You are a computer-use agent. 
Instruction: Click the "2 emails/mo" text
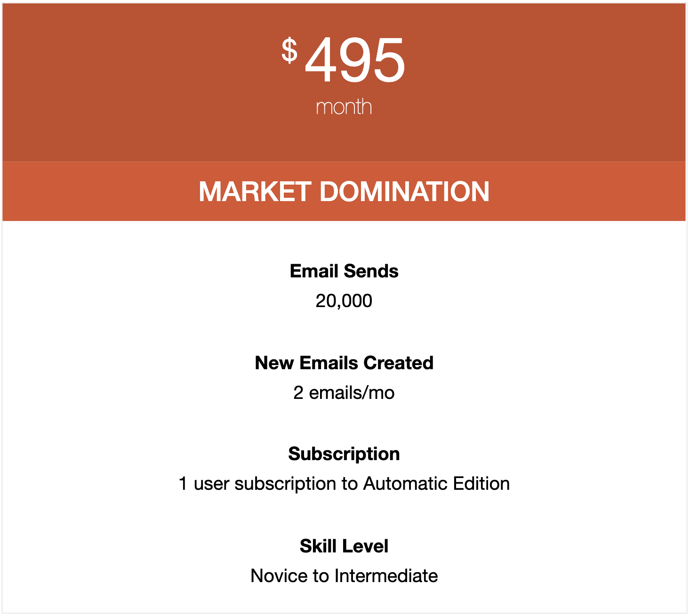click(344, 392)
